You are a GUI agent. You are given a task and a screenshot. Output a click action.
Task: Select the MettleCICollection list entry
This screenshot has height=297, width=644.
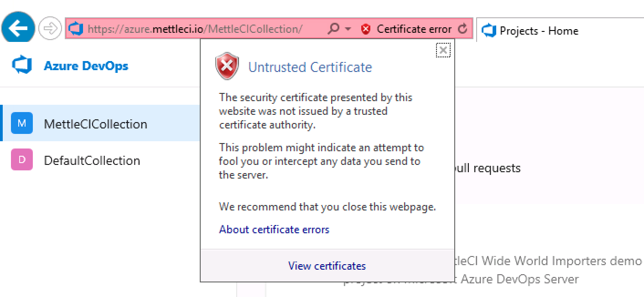(96, 123)
